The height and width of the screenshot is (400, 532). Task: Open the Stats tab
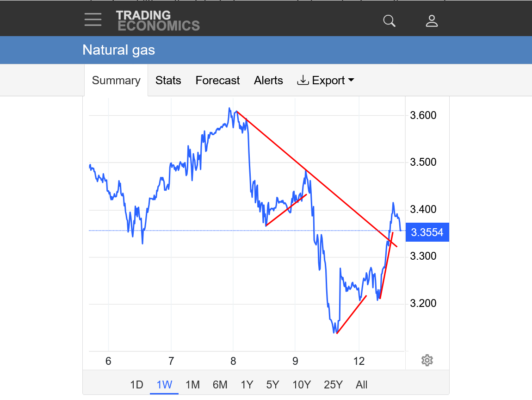[x=168, y=81]
